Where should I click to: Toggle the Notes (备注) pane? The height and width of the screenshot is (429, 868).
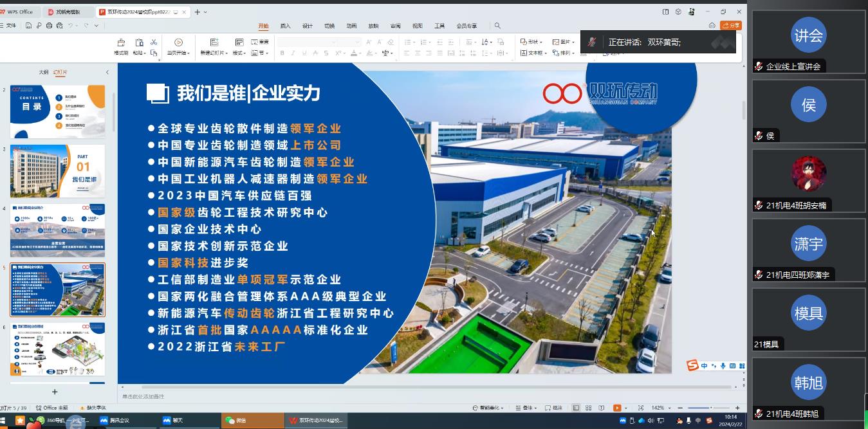tap(527, 408)
